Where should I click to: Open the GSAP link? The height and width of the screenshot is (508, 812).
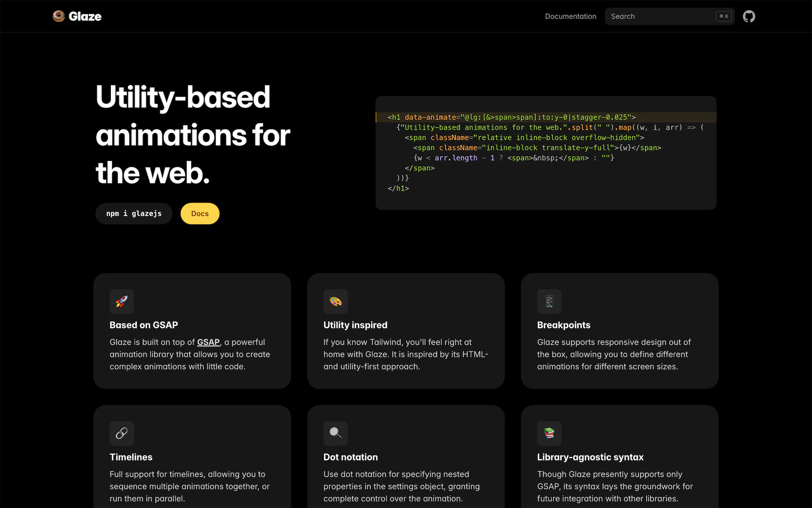pyautogui.click(x=208, y=342)
